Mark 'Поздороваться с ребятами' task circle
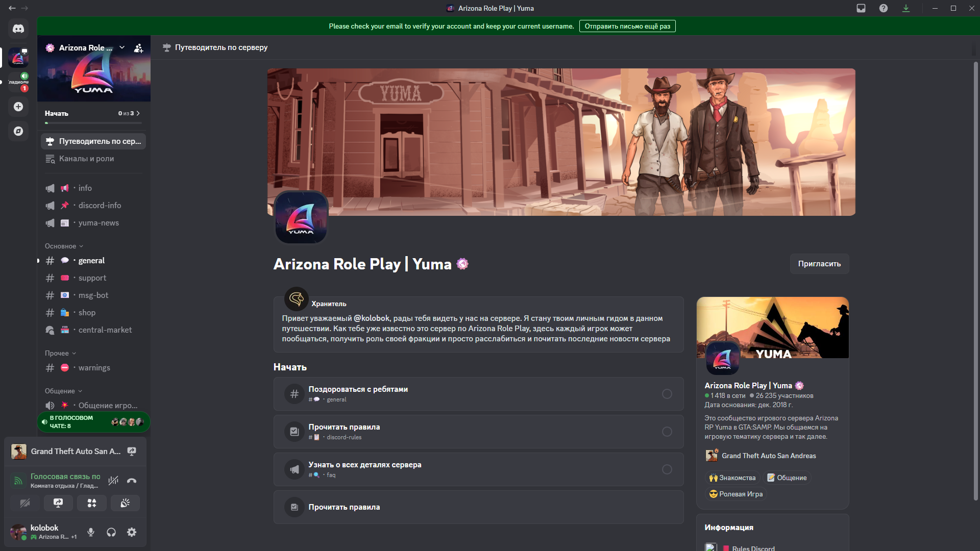980x551 pixels. click(x=667, y=394)
